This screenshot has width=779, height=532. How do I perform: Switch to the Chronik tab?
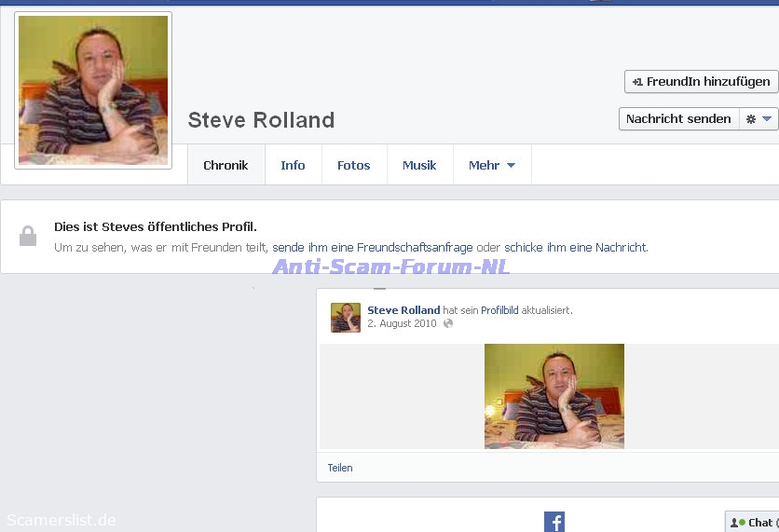225,165
